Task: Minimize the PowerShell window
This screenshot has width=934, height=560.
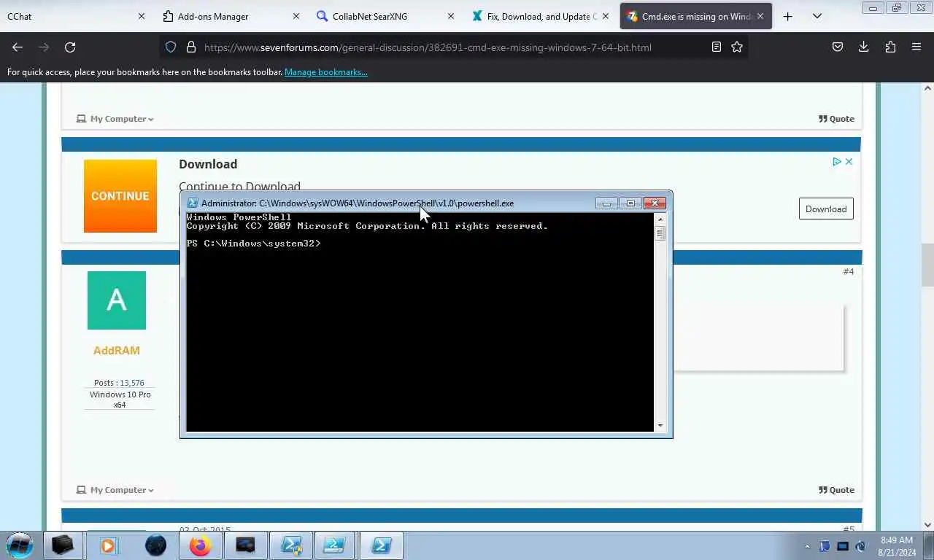Action: click(x=606, y=203)
